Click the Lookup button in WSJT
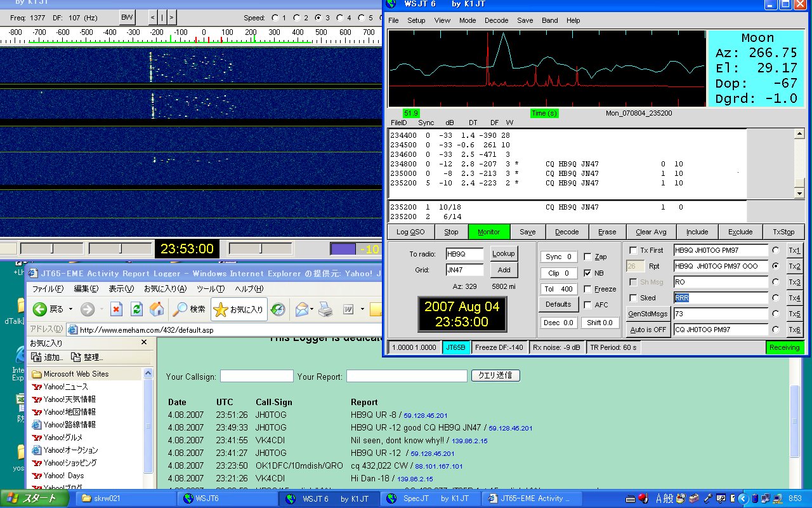The image size is (812, 508). point(503,253)
